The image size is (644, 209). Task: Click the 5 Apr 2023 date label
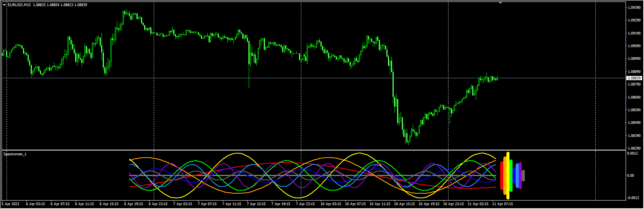coord(10,204)
